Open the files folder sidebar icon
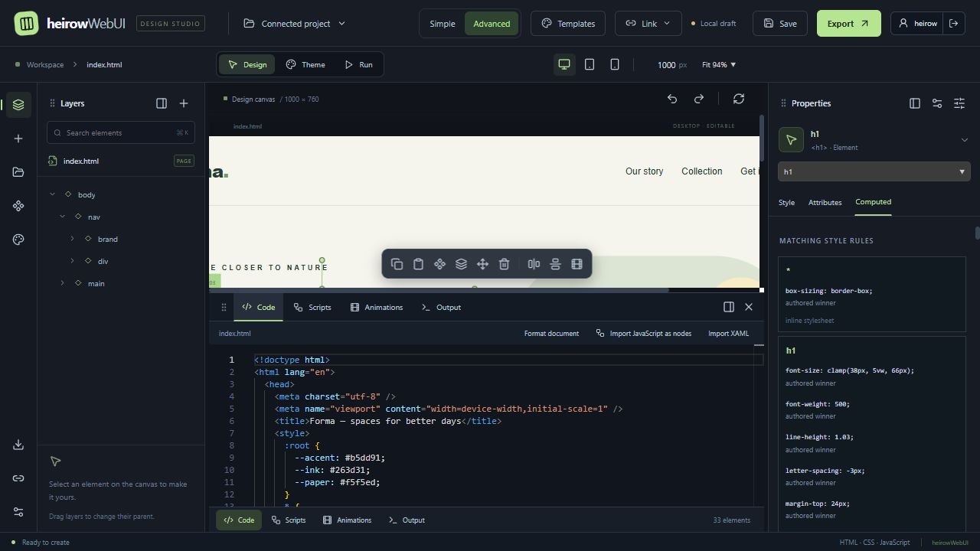Image resolution: width=980 pixels, height=551 pixels. [18, 172]
